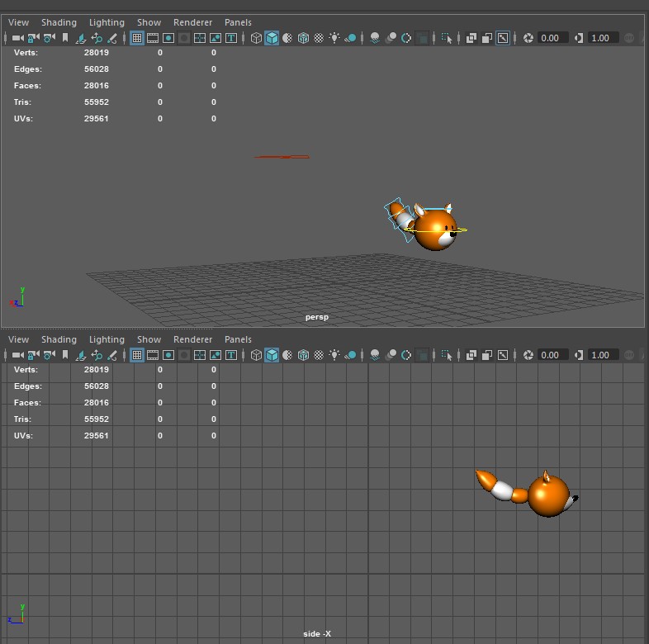Toggle Grid display in side -X panel toolbar
This screenshot has height=644, width=649.
[x=137, y=355]
